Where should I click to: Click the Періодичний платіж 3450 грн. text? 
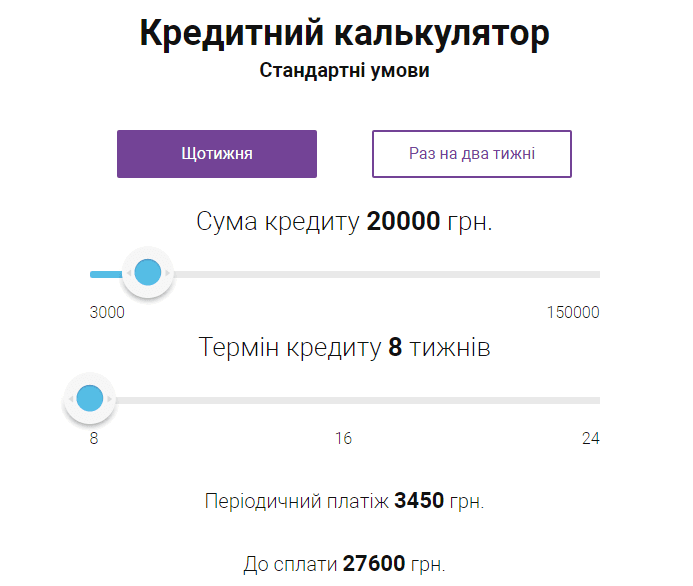tap(345, 501)
